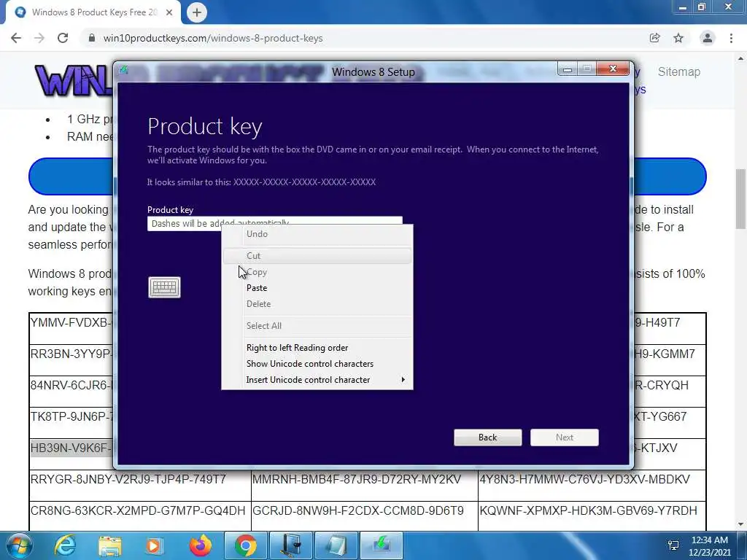Select Cut in the context menu
The height and width of the screenshot is (560, 747).
[x=317, y=256]
